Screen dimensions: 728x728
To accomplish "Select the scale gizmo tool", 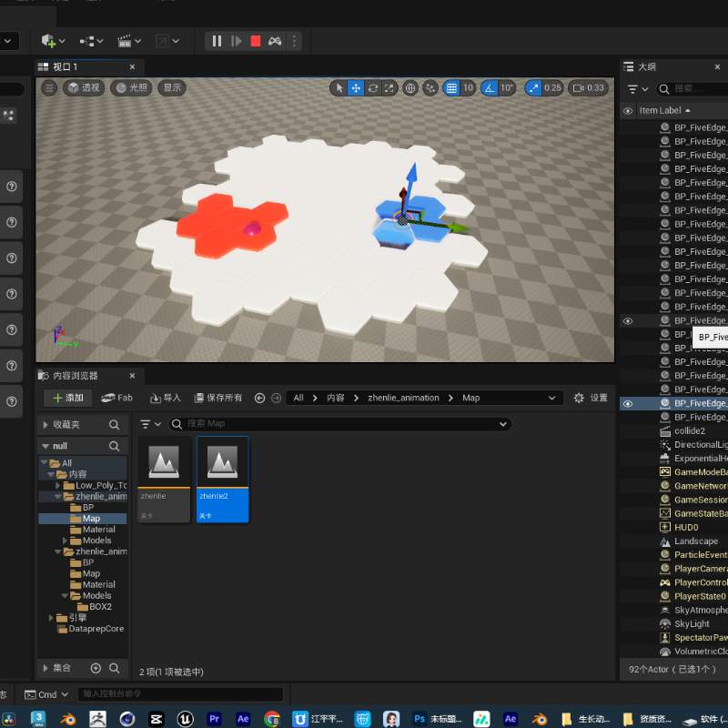I will [389, 88].
